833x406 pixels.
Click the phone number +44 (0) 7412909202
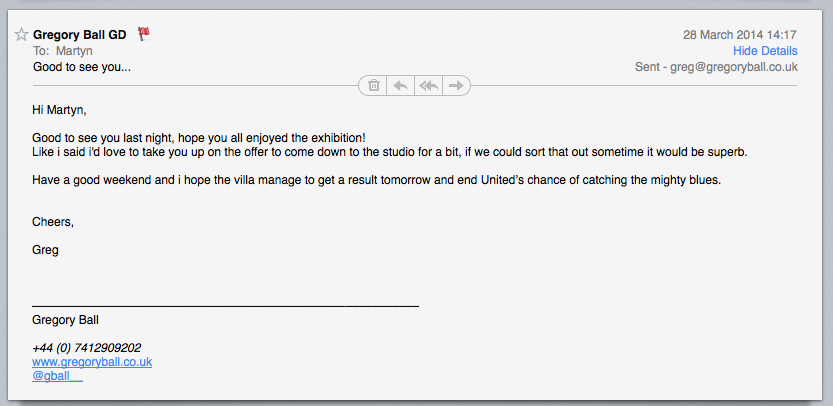tap(86, 348)
